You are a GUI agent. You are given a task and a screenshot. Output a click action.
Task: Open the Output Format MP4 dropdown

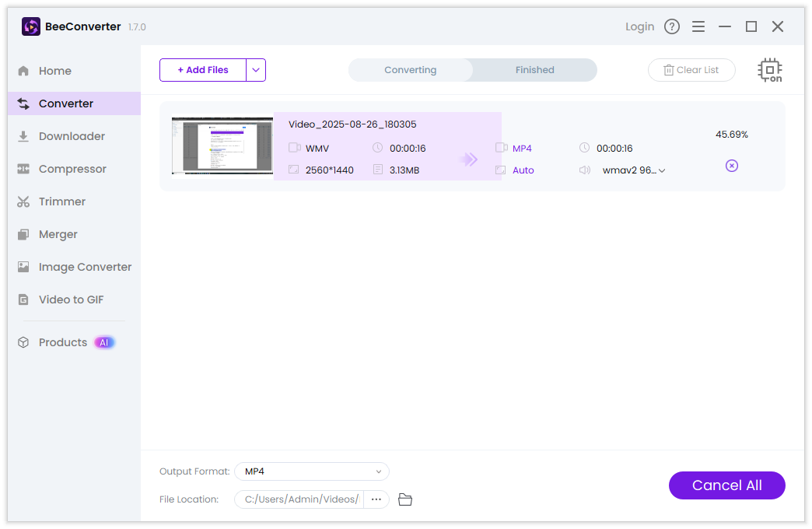[311, 471]
